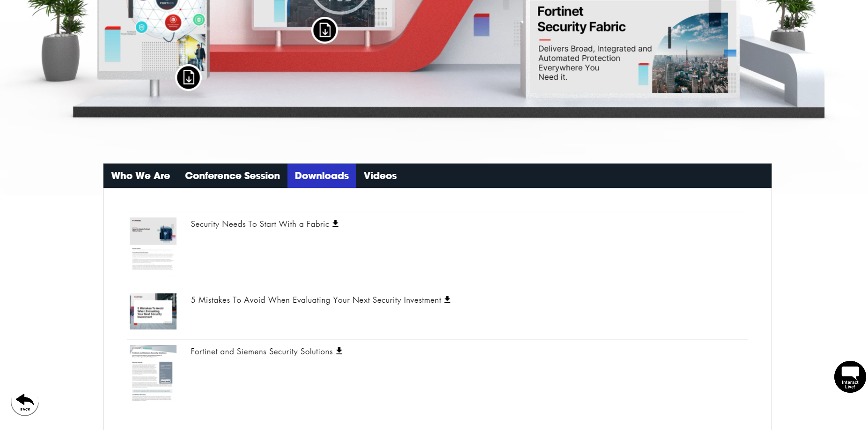Open the Videos tab
Screen dimensions: 868x434
(x=380, y=176)
